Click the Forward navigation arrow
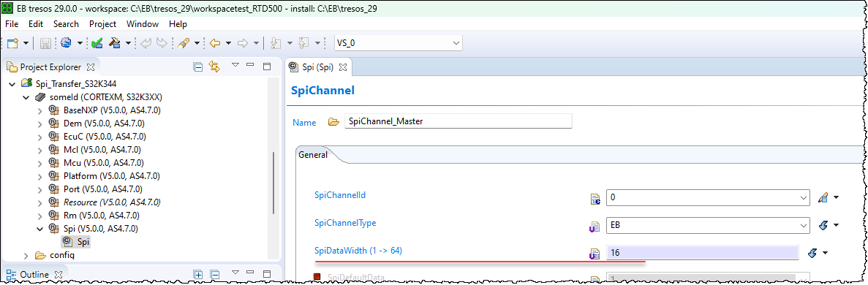The image size is (868, 285). [243, 43]
